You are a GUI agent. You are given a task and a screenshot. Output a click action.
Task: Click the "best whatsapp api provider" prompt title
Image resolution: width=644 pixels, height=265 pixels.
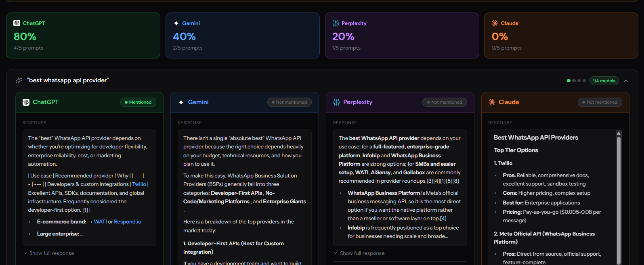68,80
